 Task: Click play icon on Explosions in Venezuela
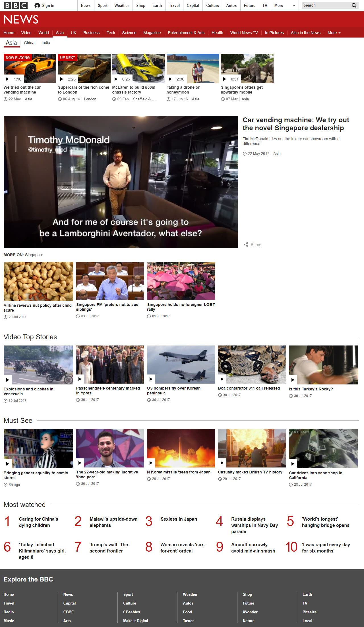(x=8, y=380)
